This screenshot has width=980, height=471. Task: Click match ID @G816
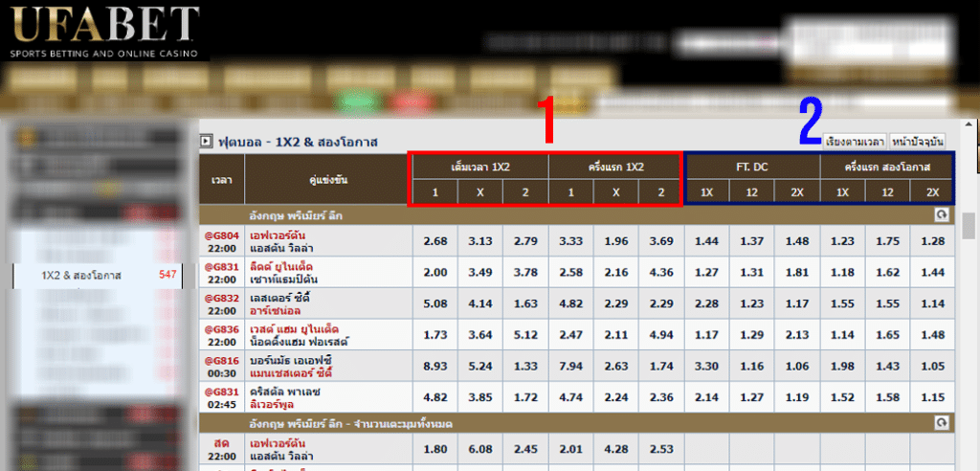[x=221, y=360]
